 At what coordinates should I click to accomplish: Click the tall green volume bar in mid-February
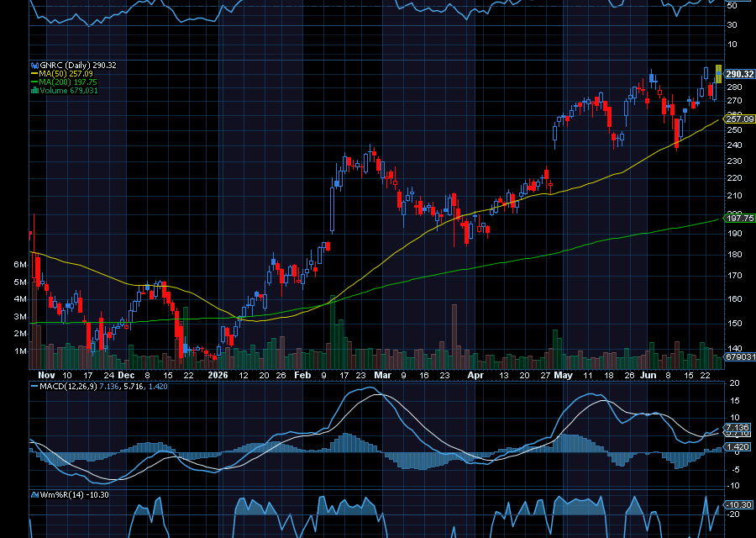pos(333,332)
